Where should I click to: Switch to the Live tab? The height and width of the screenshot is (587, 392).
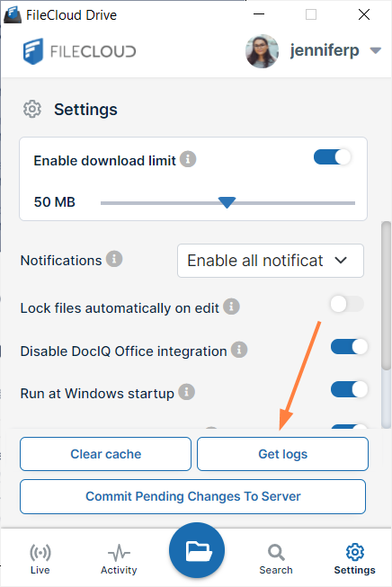(40, 559)
